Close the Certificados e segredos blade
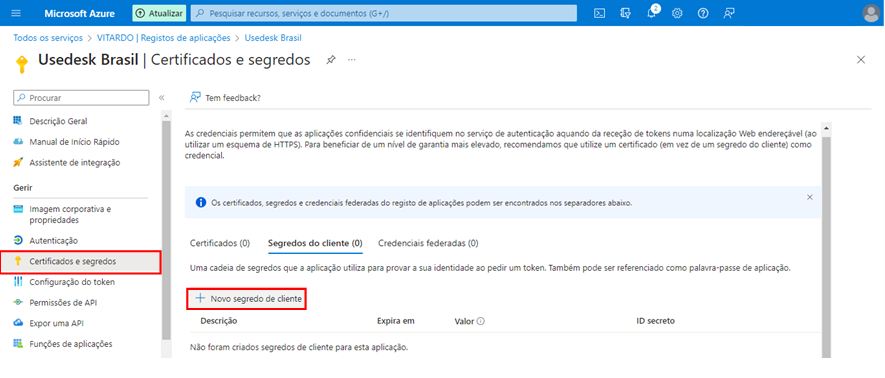Image resolution: width=885 pixels, height=378 pixels. click(x=861, y=60)
